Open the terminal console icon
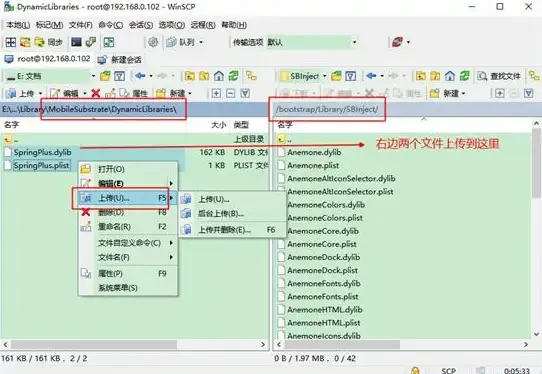The height and width of the screenshot is (374, 542). coord(76,42)
